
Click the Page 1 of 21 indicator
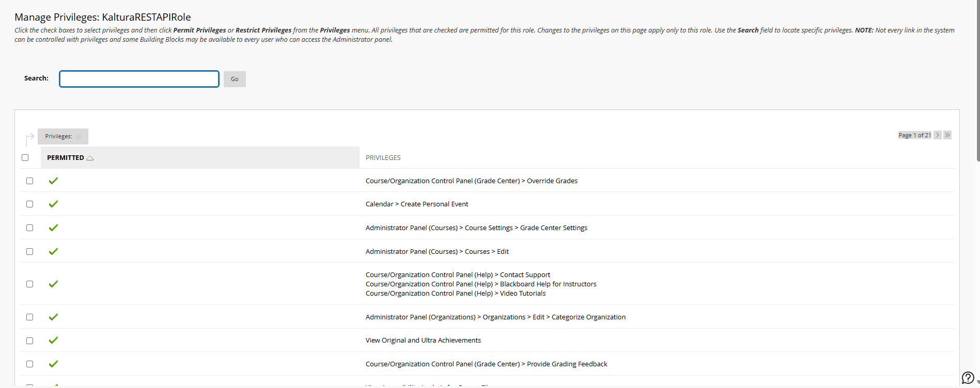914,135
